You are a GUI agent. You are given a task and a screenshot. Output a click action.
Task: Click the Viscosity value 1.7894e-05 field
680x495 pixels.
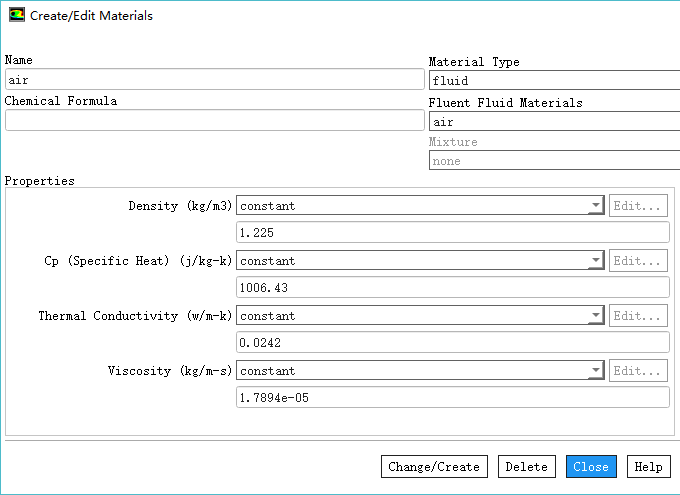click(452, 398)
